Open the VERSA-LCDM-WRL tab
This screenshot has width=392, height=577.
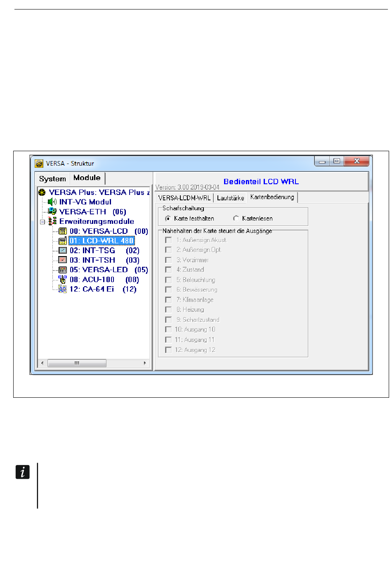tap(184, 198)
